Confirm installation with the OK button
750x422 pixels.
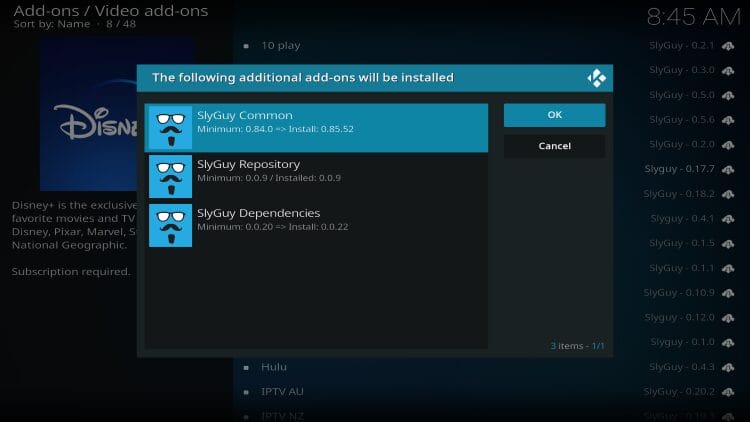[554, 115]
